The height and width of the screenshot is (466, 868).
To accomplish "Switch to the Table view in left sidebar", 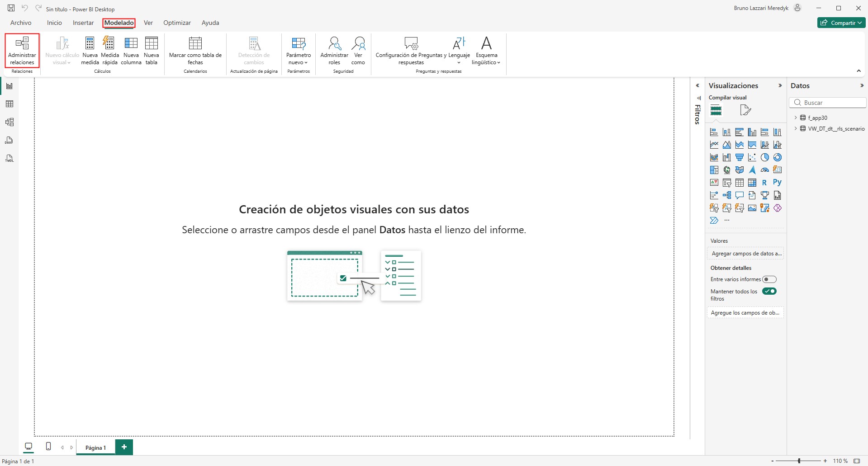I will coord(9,104).
